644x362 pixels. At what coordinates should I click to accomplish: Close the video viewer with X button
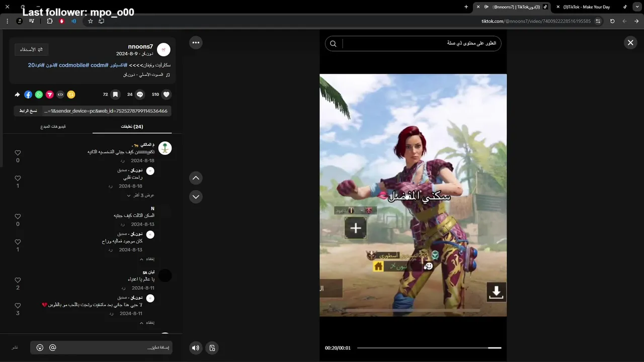pyautogui.click(x=630, y=43)
